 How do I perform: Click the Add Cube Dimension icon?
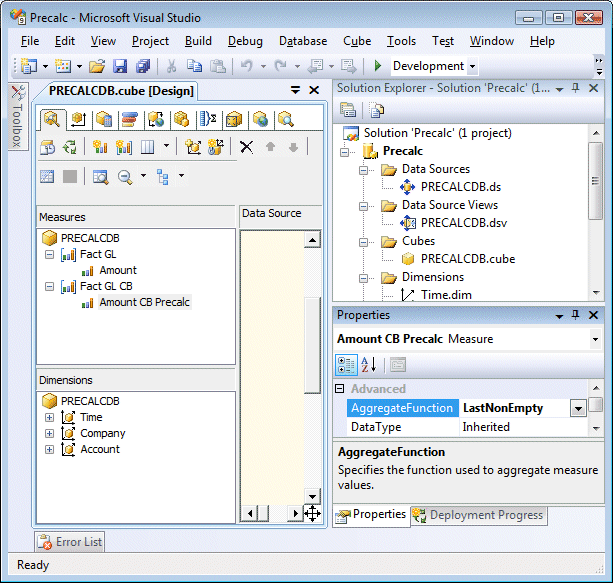[x=193, y=147]
